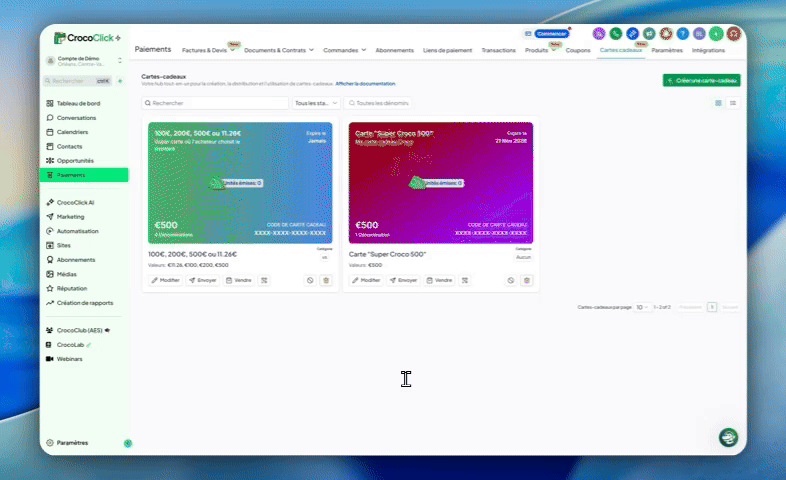Click the support chat bubble icon

coord(729,437)
